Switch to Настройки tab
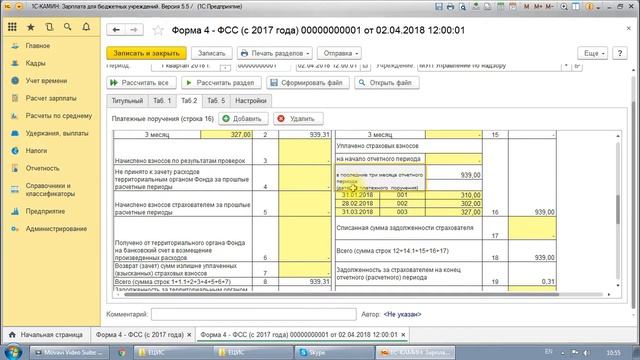 pyautogui.click(x=251, y=101)
